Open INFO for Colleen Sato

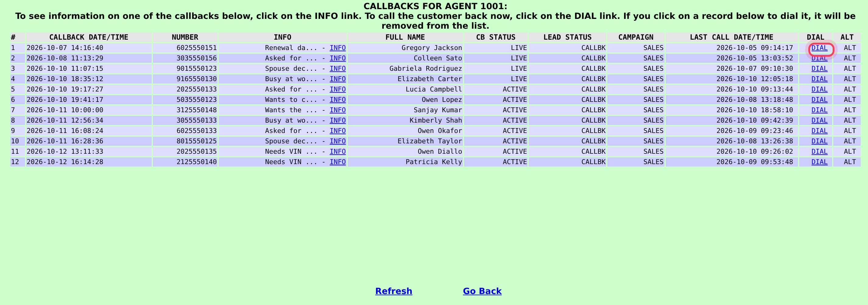[337, 58]
